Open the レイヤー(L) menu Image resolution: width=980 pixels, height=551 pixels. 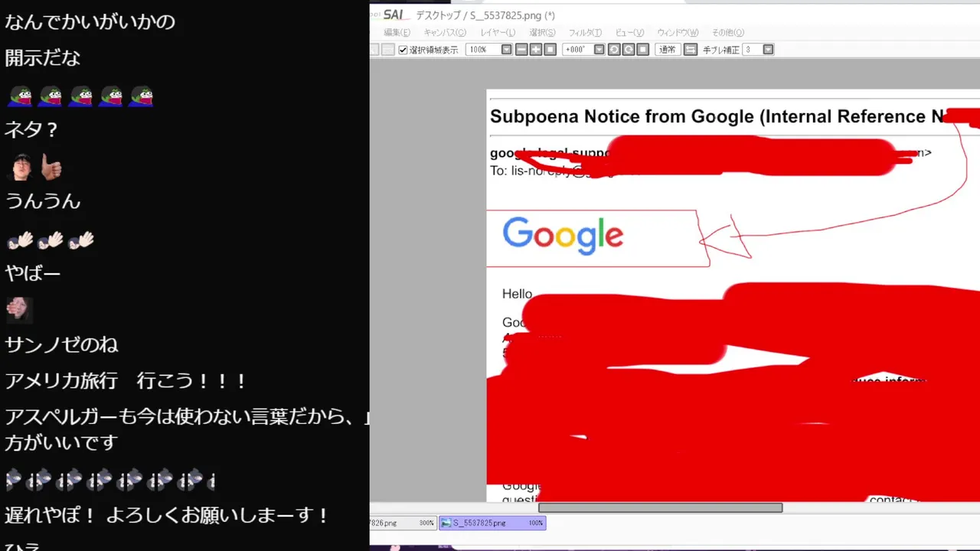(x=498, y=32)
